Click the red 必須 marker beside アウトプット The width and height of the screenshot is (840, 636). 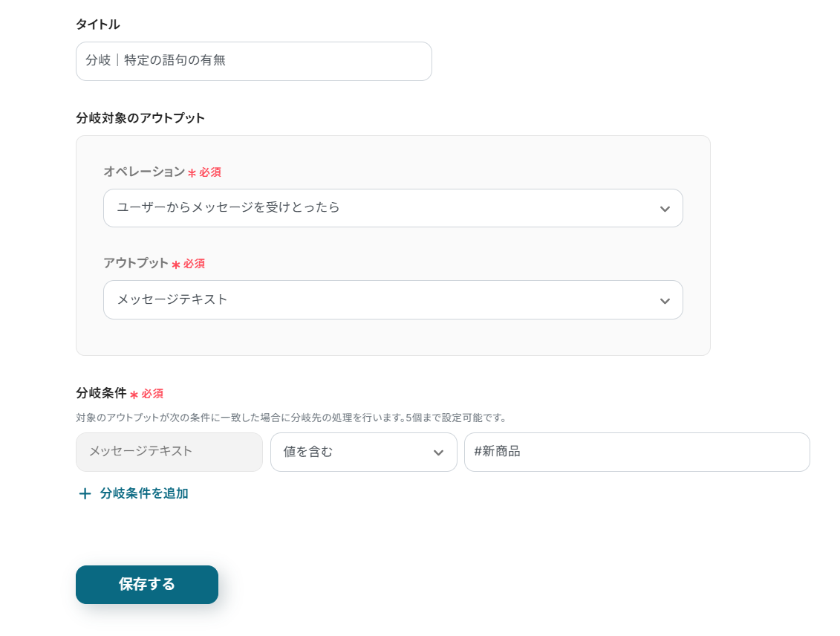(x=195, y=264)
